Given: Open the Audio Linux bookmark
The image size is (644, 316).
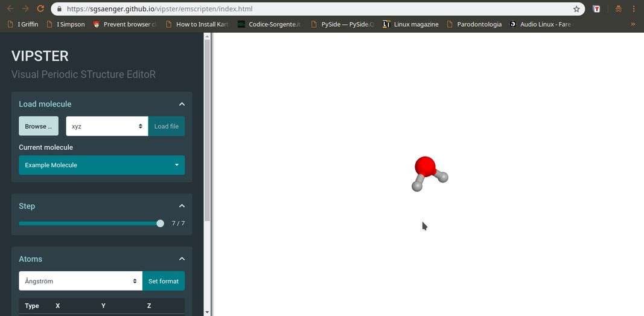Looking at the screenshot, I should [541, 24].
